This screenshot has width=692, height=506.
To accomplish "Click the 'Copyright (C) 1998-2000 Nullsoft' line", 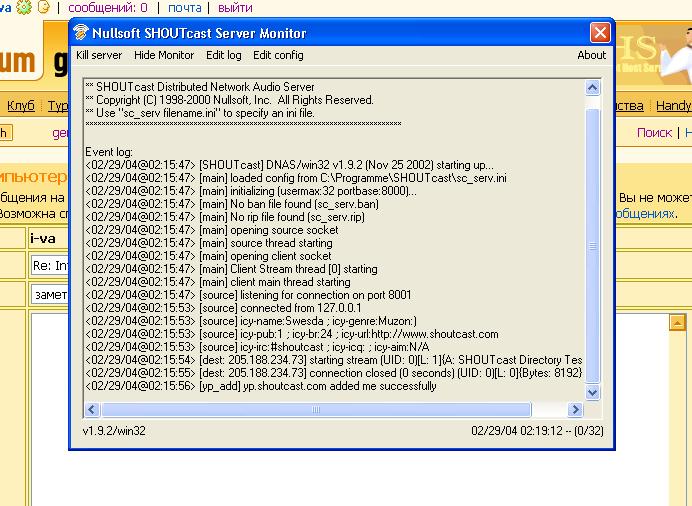I will pos(229,100).
